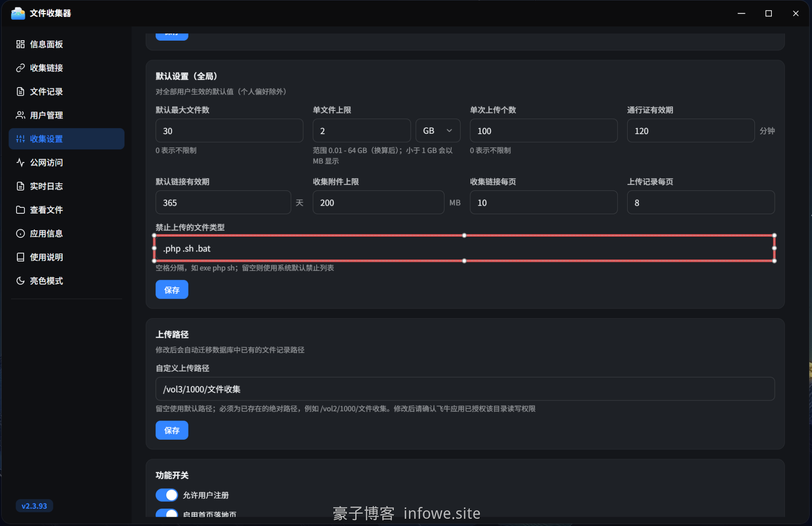
Task: Click the 公网访问 activity pulse icon
Action: [20, 162]
